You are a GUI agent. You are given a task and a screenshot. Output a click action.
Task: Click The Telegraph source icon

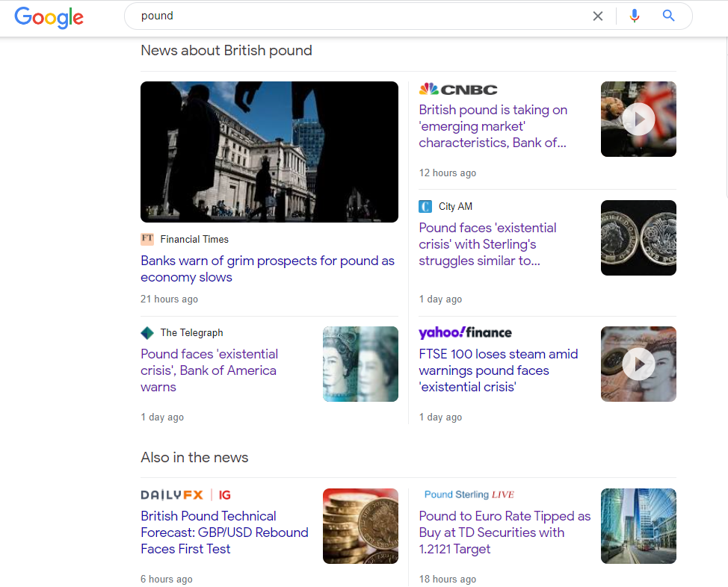tap(147, 333)
